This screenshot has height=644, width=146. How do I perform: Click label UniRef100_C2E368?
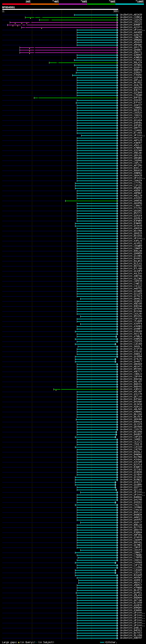131,344
